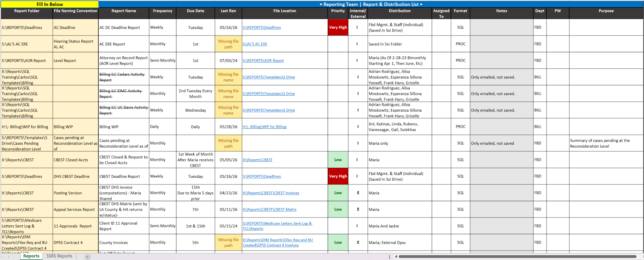Select the Distribution column header
Image resolution: width=644 pixels, height=260 pixels.
[x=400, y=13]
